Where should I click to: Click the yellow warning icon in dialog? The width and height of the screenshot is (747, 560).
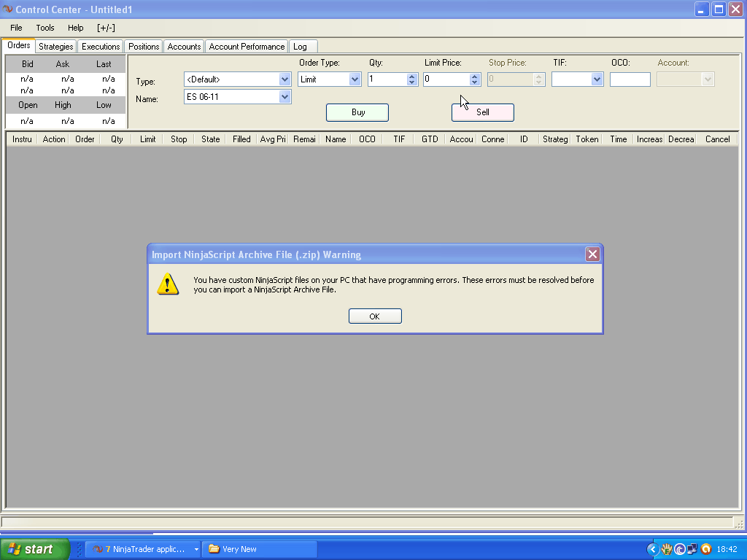(168, 284)
